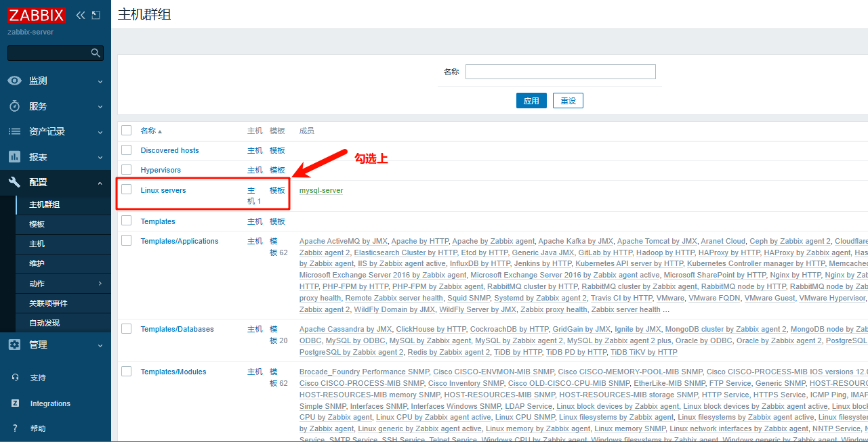
Task: Open the Templates/Modules group link
Action: click(173, 372)
